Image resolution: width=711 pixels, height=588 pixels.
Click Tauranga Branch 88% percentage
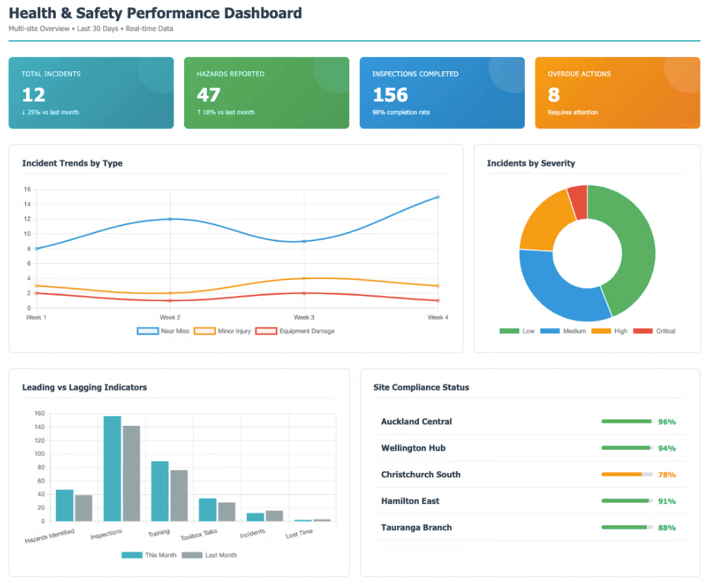[667, 527]
